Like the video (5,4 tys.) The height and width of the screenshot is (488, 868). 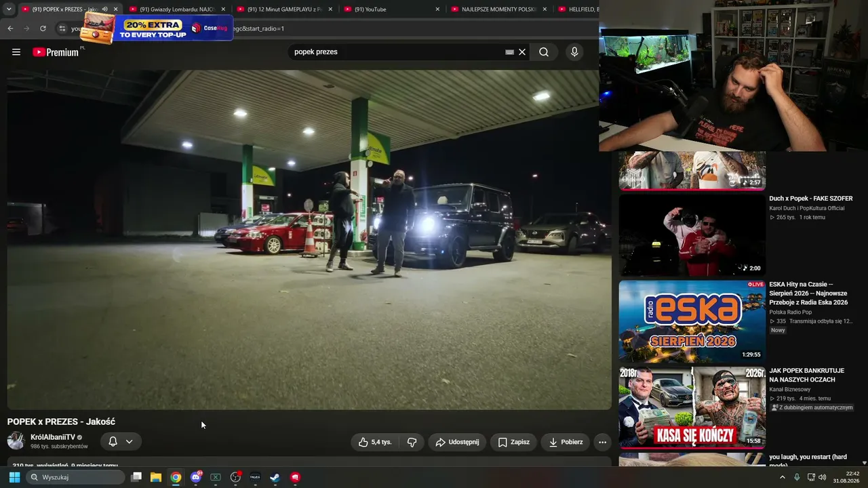pos(375,442)
